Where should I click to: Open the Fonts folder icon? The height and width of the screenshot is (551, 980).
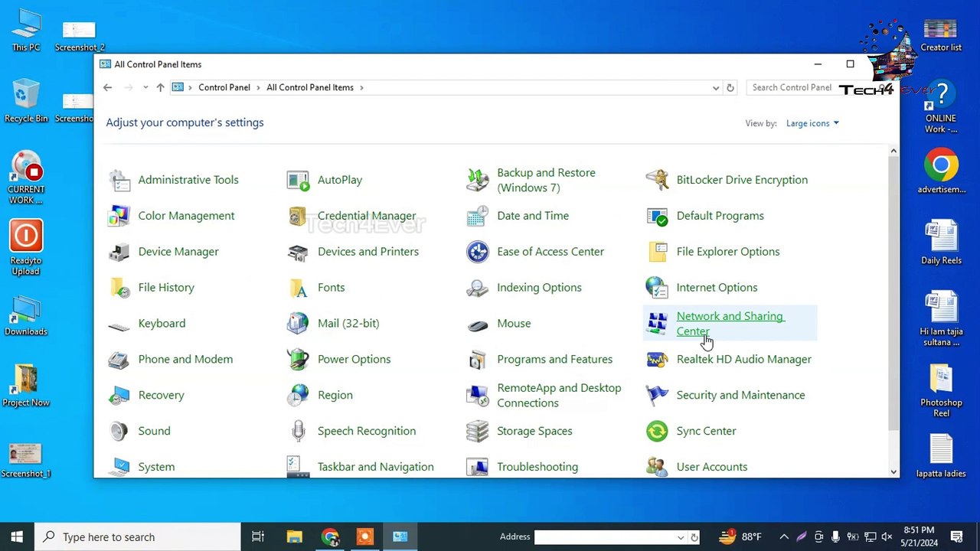[298, 288]
